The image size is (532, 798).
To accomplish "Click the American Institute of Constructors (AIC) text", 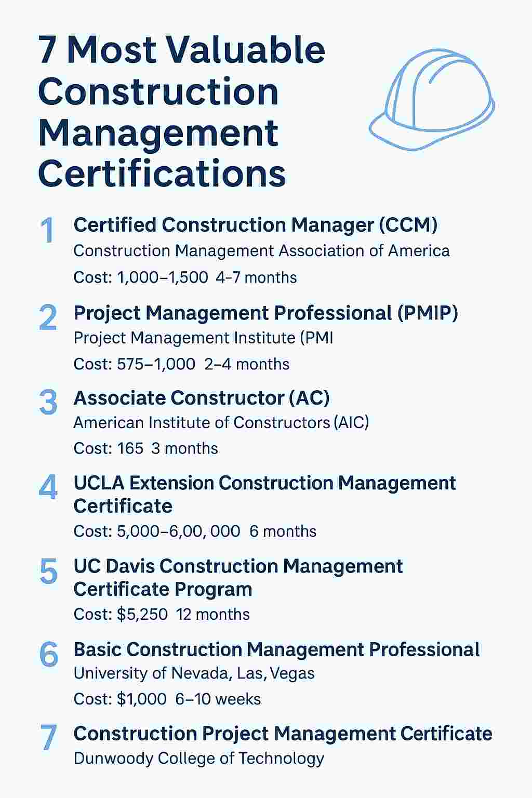I will tap(221, 422).
